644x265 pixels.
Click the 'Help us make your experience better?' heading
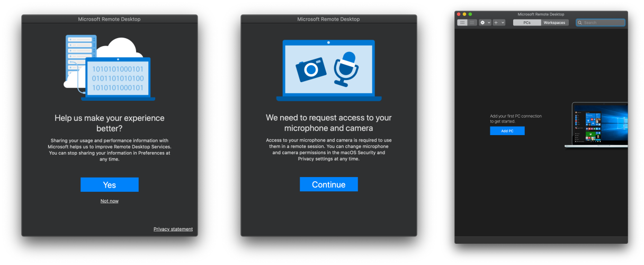[110, 123]
